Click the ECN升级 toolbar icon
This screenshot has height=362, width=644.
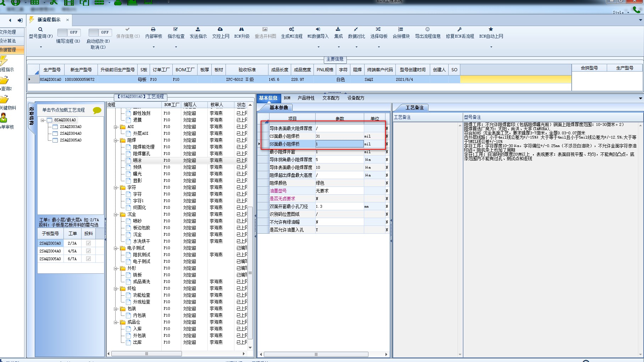[x=241, y=29]
